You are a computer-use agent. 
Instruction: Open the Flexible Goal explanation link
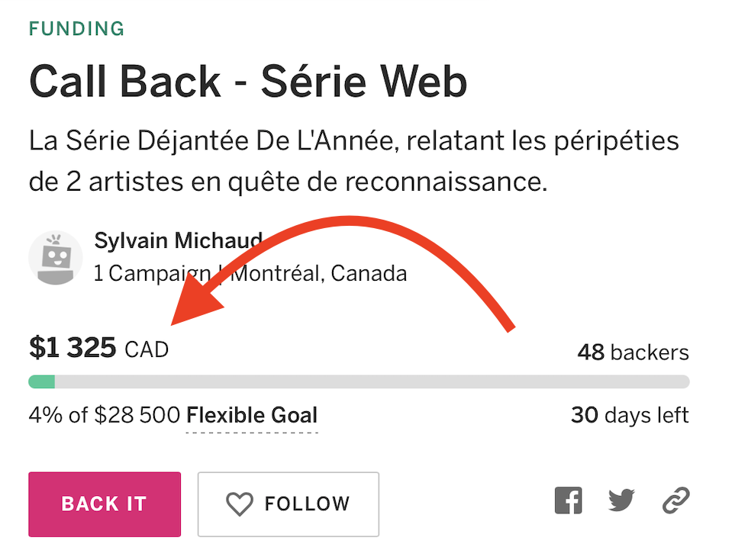pyautogui.click(x=252, y=417)
